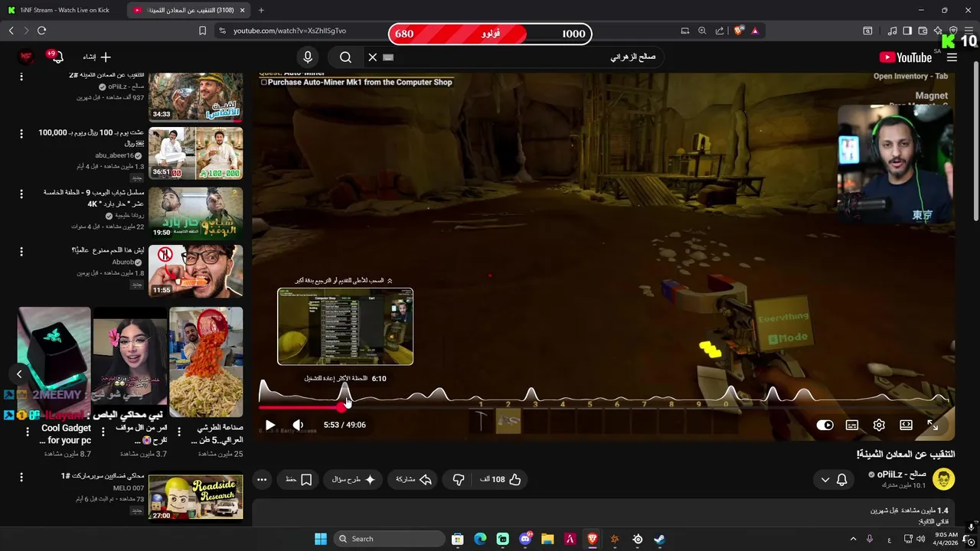The height and width of the screenshot is (551, 980).
Task: Open the Brave main hamburger menu
Action: (x=969, y=31)
